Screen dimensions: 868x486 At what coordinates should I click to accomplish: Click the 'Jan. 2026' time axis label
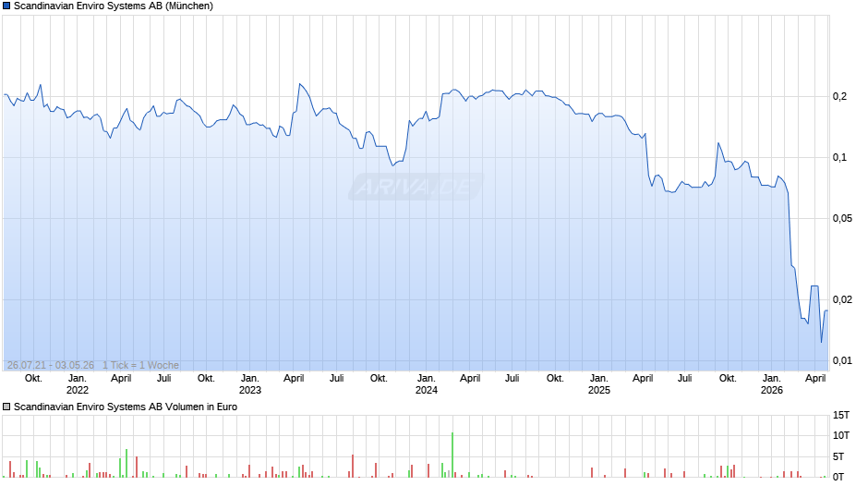(x=772, y=384)
